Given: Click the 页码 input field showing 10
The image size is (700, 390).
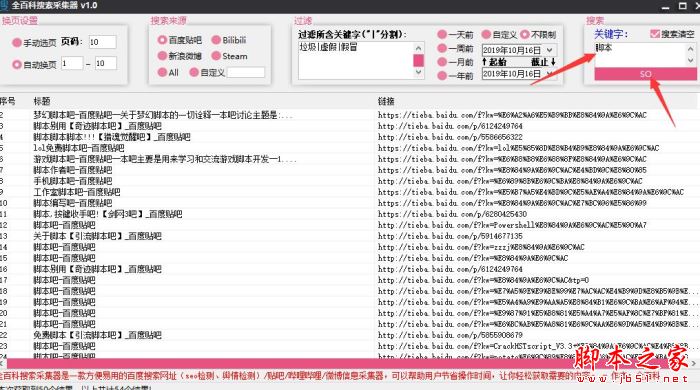Looking at the screenshot, I should tap(102, 42).
